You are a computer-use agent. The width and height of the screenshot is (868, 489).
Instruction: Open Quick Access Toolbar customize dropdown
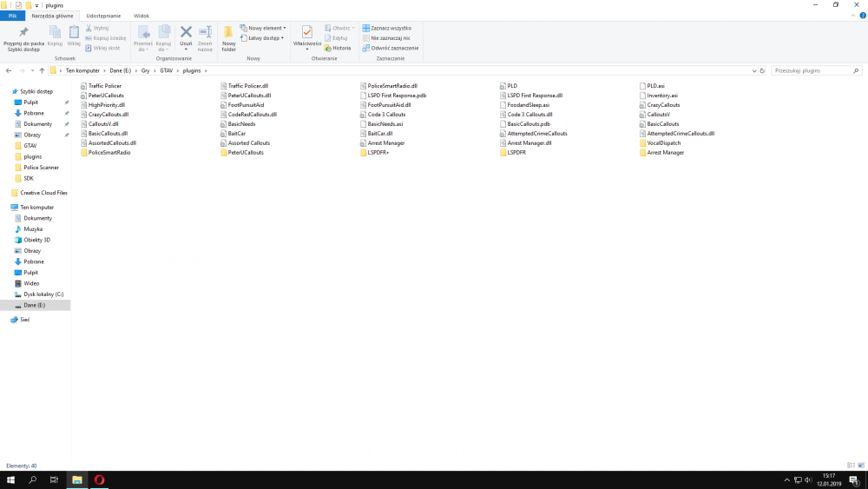point(36,5)
